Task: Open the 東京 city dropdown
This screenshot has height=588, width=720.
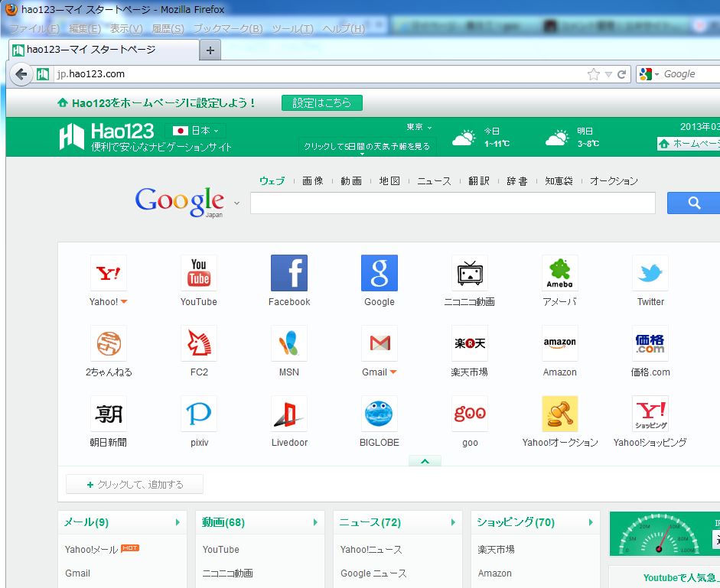Action: [x=419, y=127]
